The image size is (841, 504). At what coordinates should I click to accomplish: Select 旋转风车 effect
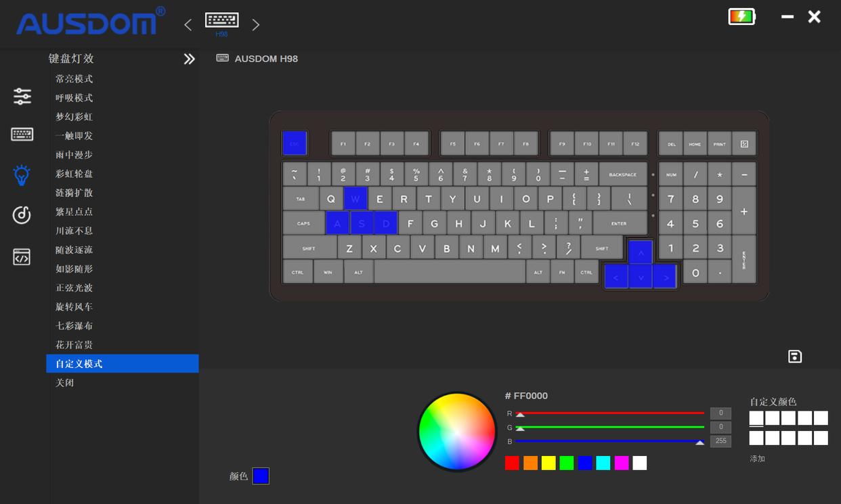[x=74, y=306]
